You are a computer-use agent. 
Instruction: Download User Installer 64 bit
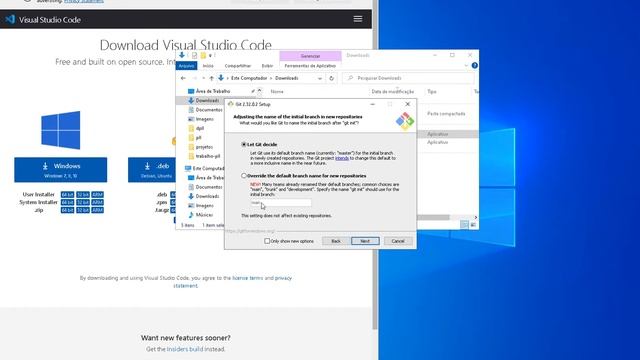point(67,195)
